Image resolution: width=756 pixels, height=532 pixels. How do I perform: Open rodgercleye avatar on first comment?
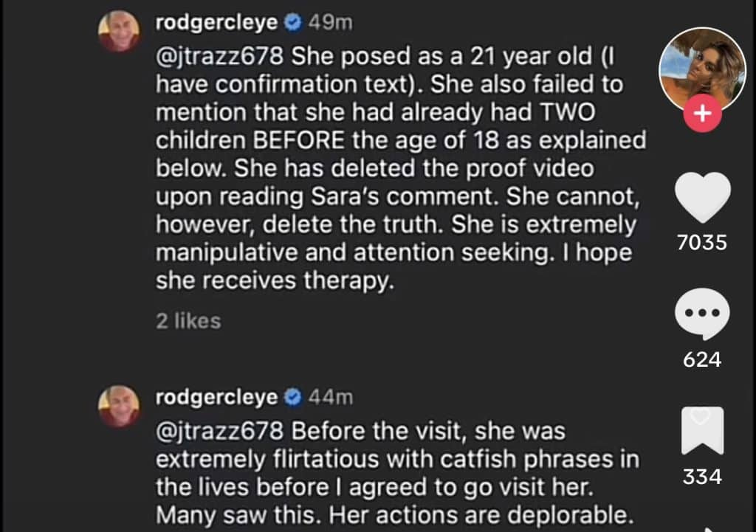coord(119,31)
